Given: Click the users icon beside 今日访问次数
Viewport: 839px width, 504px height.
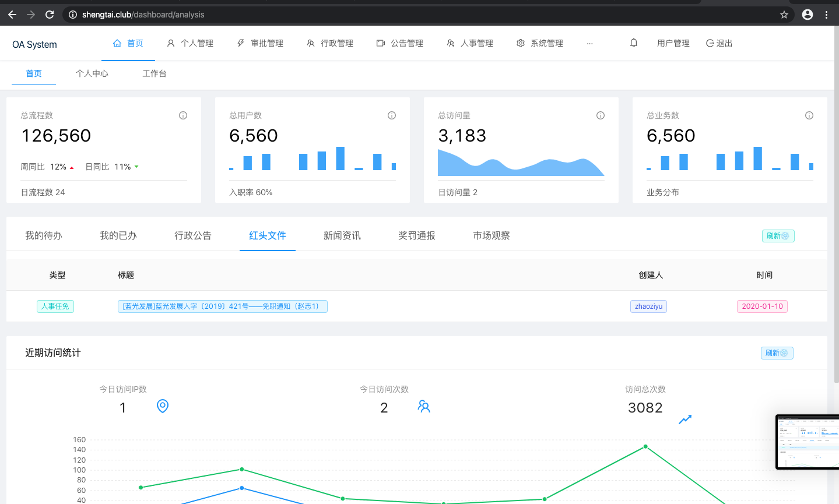Looking at the screenshot, I should tap(424, 406).
